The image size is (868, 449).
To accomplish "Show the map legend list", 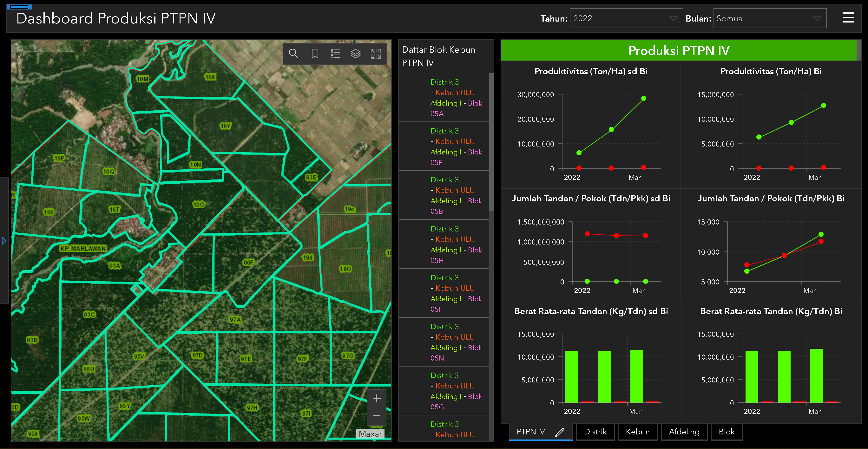I will [335, 54].
